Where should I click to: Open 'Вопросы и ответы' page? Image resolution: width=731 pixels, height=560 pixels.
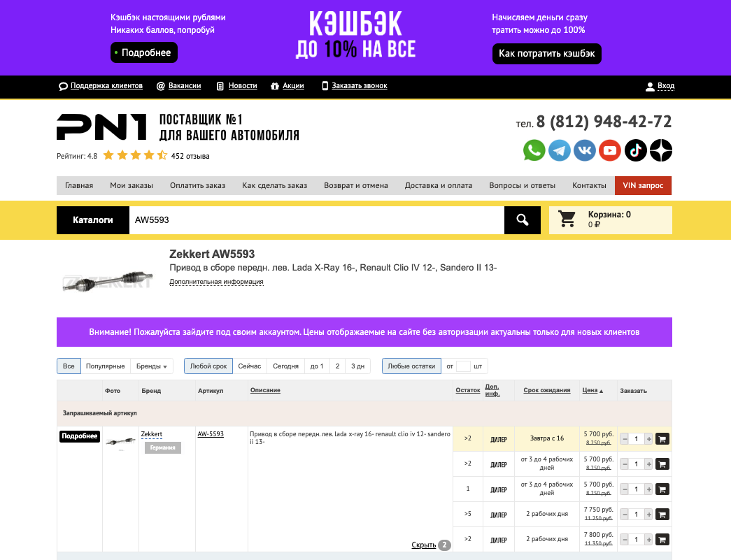click(x=522, y=185)
